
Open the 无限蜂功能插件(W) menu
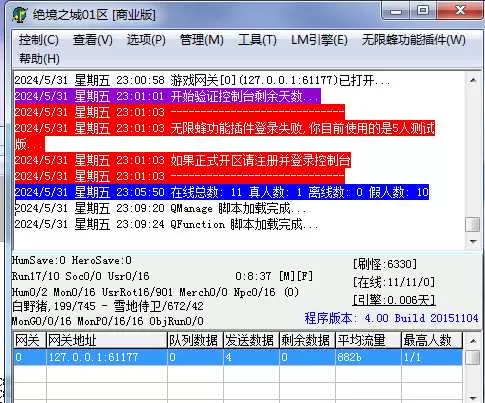tap(414, 40)
